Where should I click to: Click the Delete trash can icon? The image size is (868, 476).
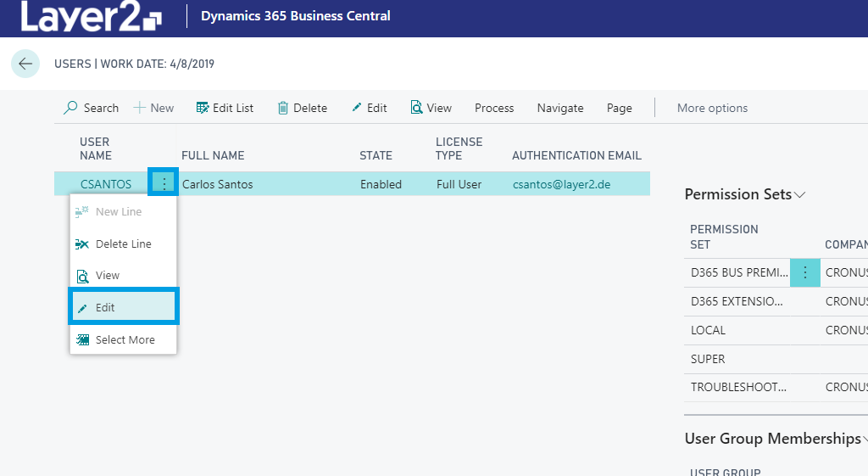coord(283,108)
